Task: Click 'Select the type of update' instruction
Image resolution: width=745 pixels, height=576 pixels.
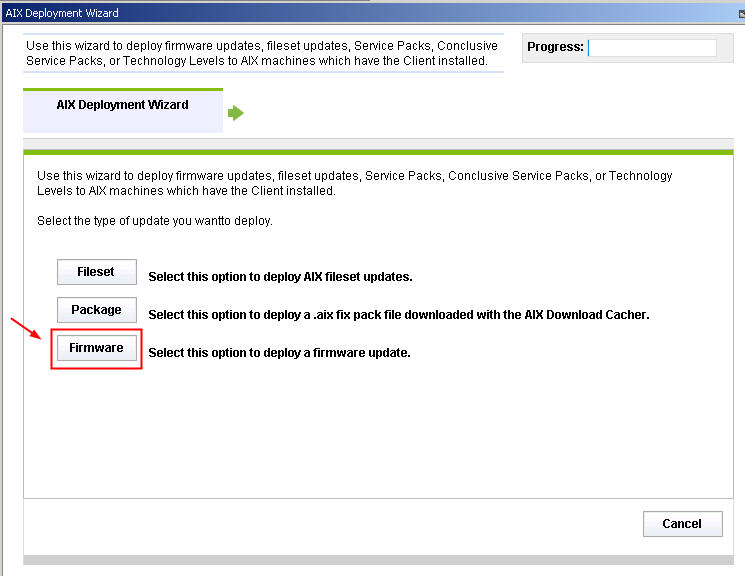Action: (x=155, y=221)
